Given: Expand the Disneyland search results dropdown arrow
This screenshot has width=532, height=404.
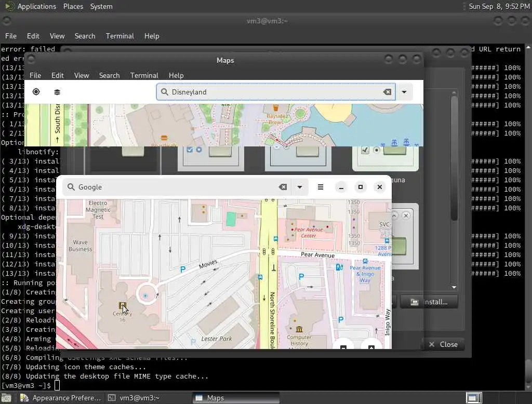Looking at the screenshot, I should 404,92.
